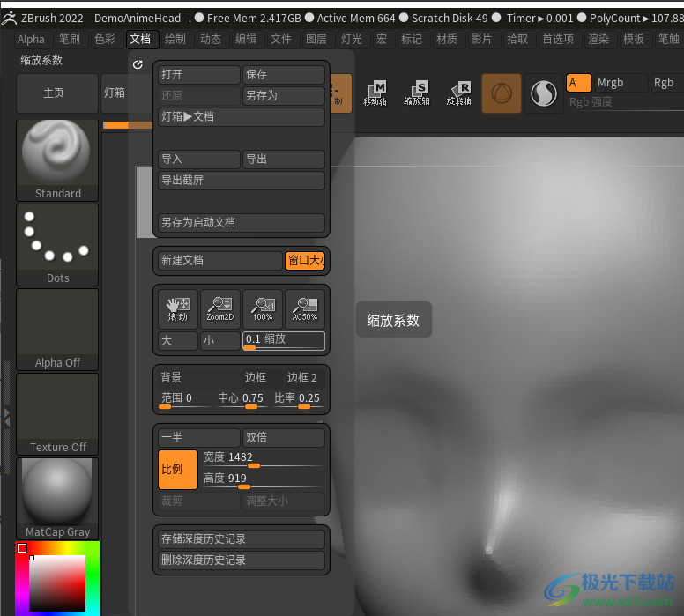Set document zoom to 100%
Viewport: 684px width, 616px height.
click(263, 308)
